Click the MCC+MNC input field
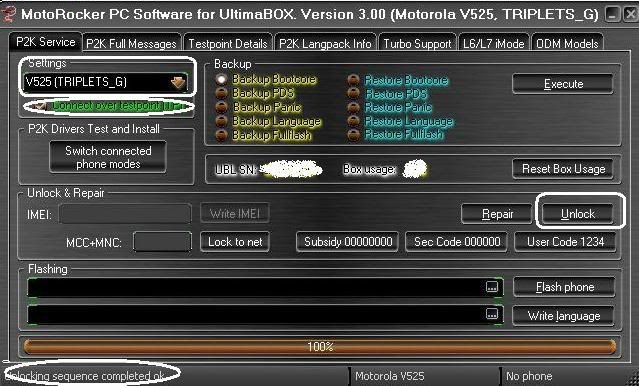 tap(162, 242)
